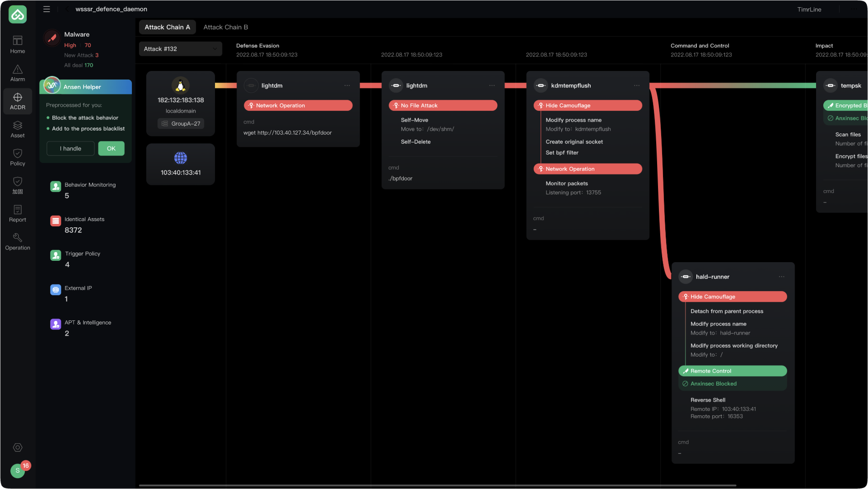Click the hamburger menu icon
The height and width of the screenshot is (489, 868).
(x=47, y=9)
